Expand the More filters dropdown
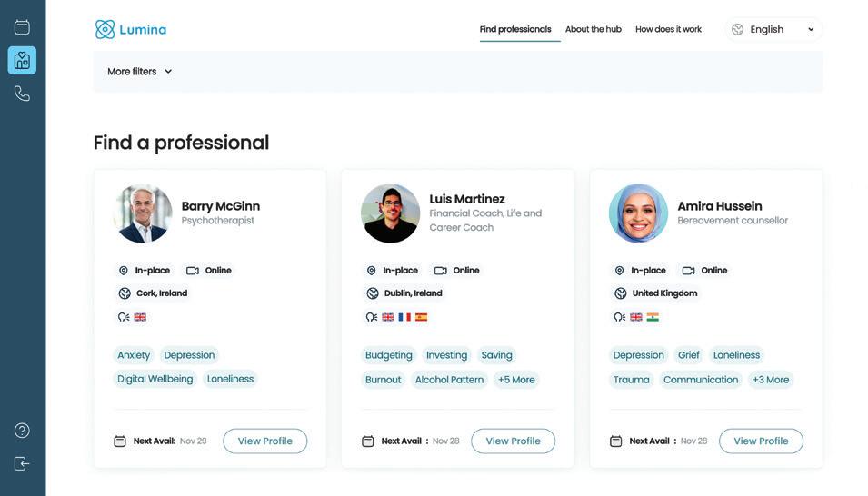This screenshot has width=868, height=496. pyautogui.click(x=139, y=72)
